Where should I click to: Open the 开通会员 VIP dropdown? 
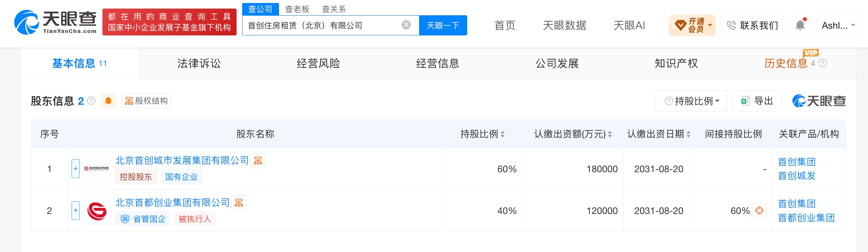[x=692, y=25]
